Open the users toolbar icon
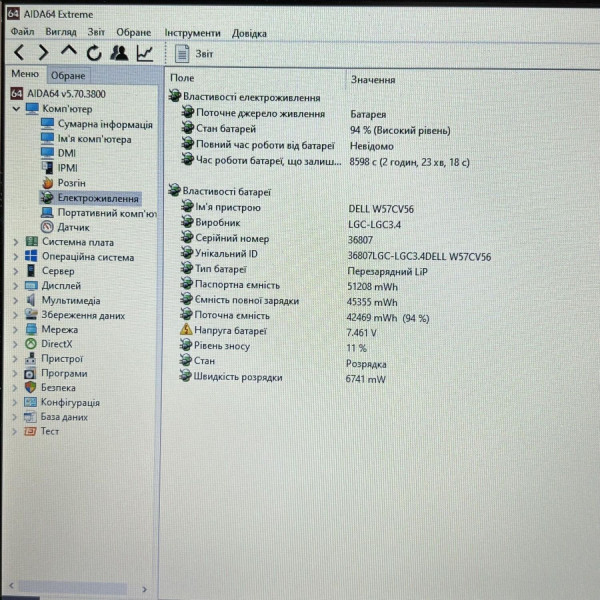This screenshot has height=600, width=600. coord(119,53)
